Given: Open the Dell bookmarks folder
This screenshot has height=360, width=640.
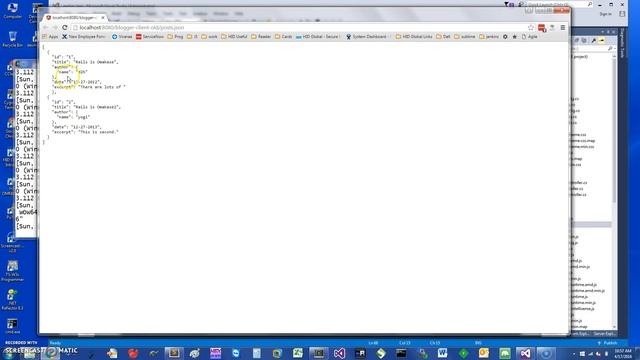Looking at the screenshot, I should 443,37.
